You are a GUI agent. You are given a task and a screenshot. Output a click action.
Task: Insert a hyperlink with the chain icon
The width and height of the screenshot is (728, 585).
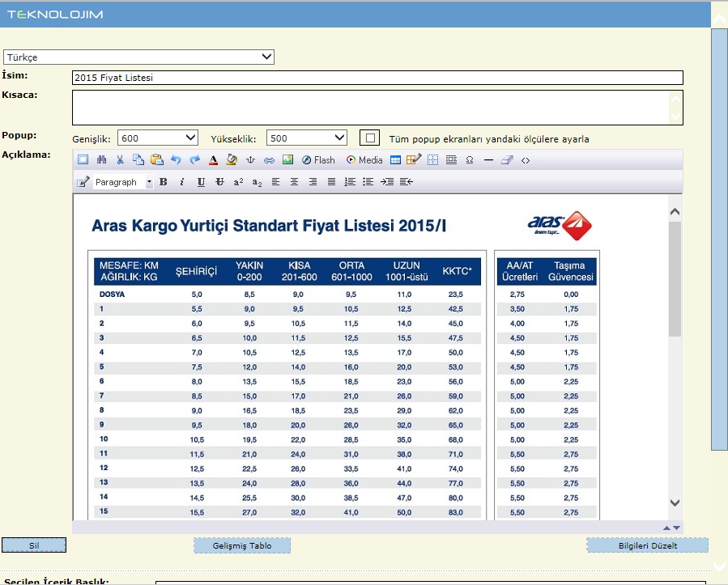coord(269,160)
